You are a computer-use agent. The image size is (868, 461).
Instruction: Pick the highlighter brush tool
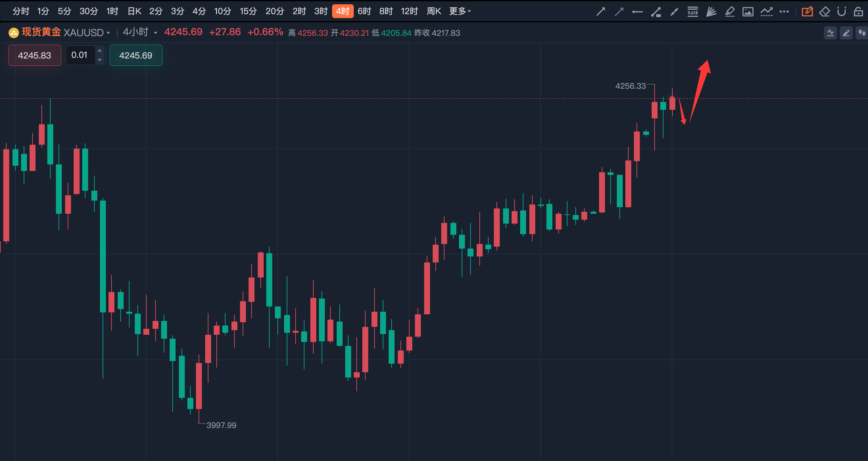coord(730,11)
